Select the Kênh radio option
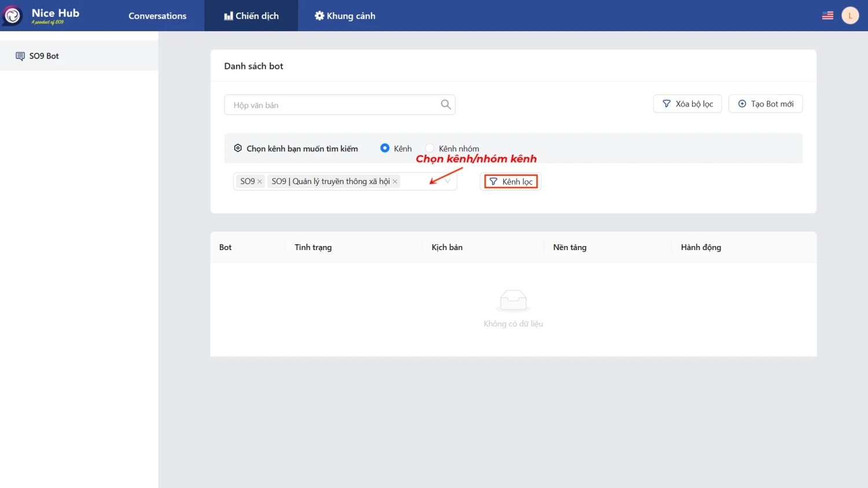This screenshot has width=868, height=488. 385,148
